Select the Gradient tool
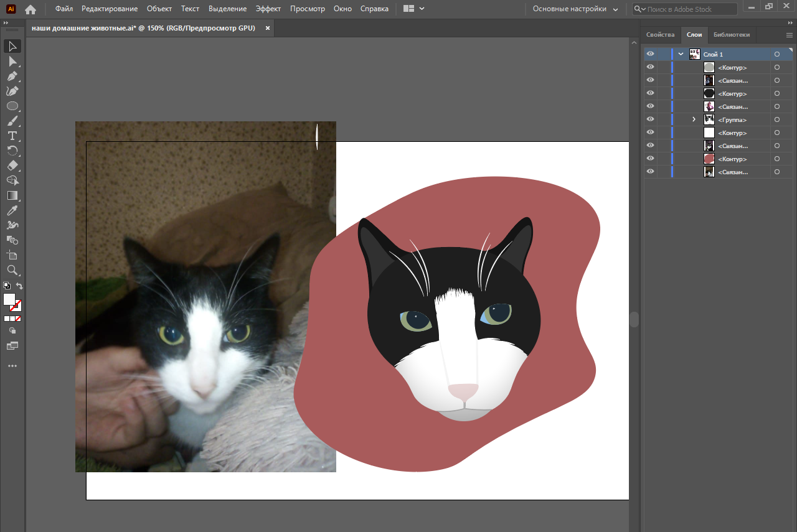Image resolution: width=797 pixels, height=532 pixels. (12, 195)
